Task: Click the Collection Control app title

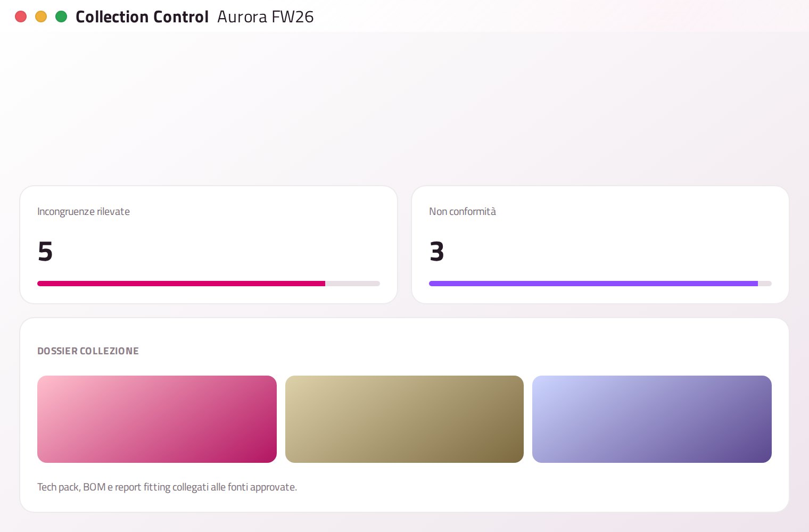Action: point(142,17)
